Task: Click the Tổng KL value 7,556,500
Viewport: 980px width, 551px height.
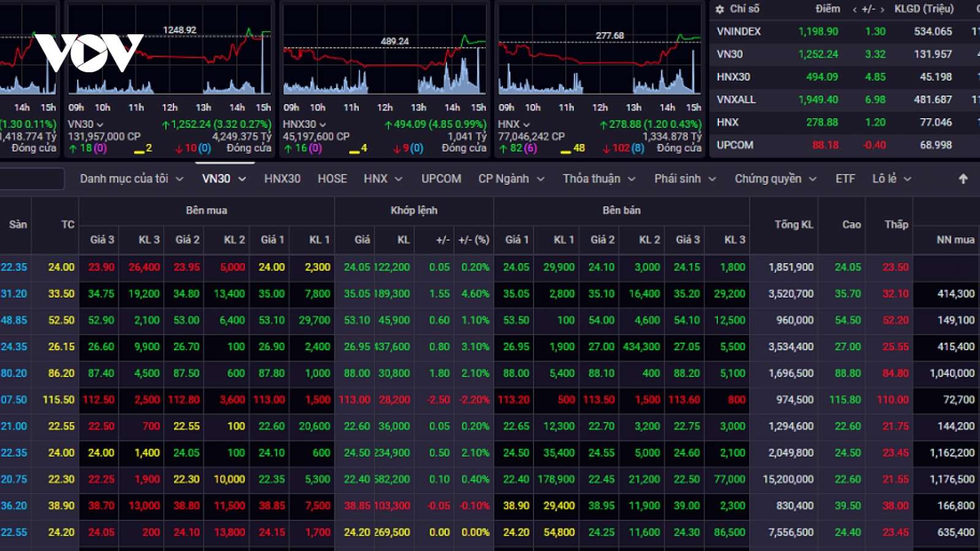Action: click(x=791, y=533)
